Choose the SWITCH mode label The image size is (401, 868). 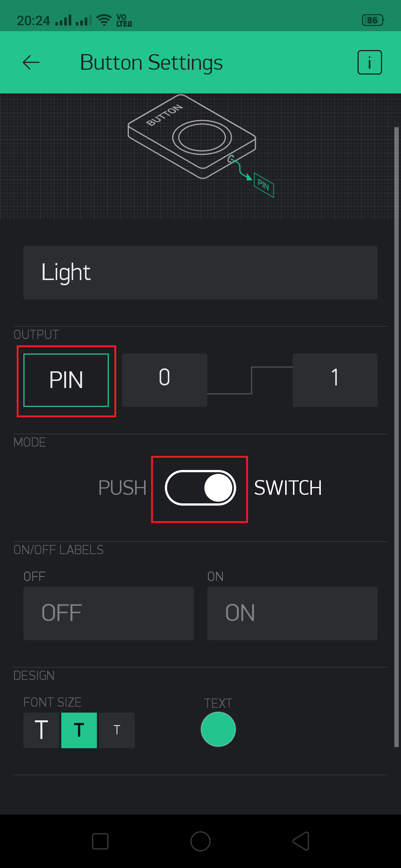pyautogui.click(x=288, y=488)
